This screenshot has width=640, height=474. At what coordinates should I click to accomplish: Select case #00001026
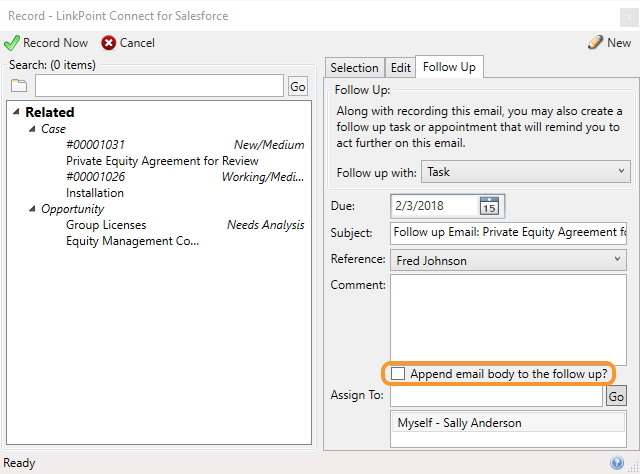(x=96, y=177)
